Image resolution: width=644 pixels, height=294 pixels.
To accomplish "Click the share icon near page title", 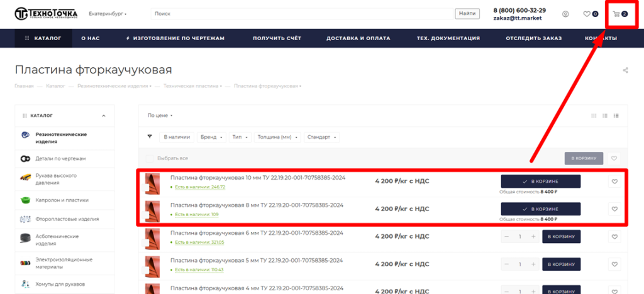I will pyautogui.click(x=625, y=70).
